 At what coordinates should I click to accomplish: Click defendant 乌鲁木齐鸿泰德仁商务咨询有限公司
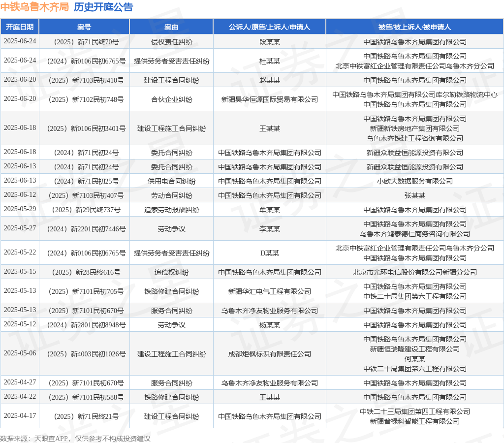pos(414,234)
